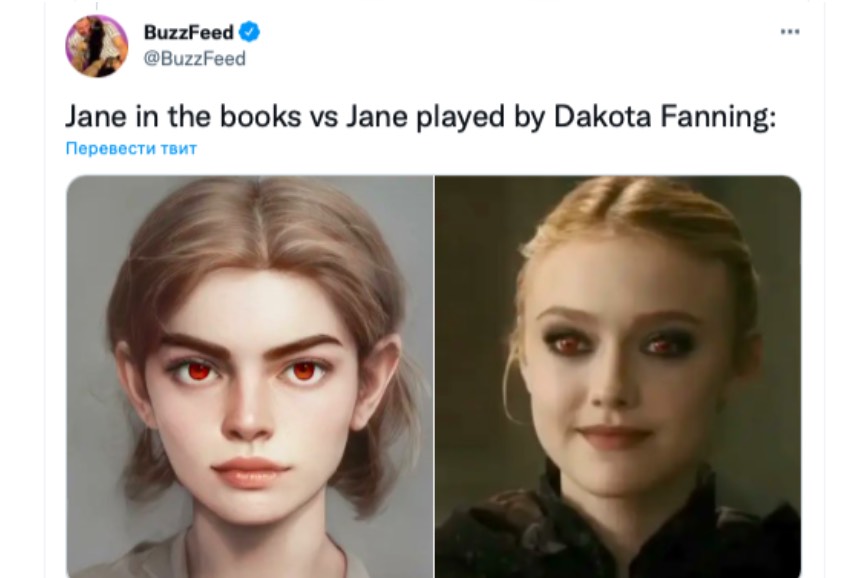Click the checkmark icon beside the account name
The height and width of the screenshot is (578, 868).
[x=250, y=32]
